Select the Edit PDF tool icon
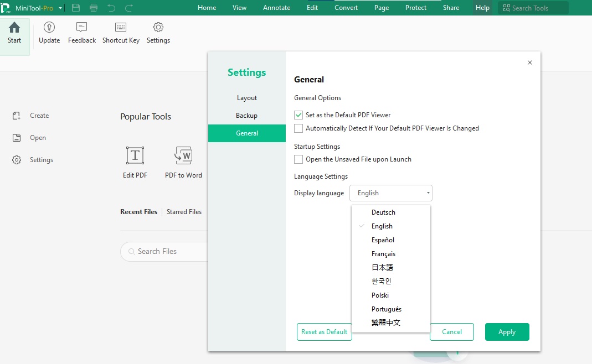 (x=135, y=156)
